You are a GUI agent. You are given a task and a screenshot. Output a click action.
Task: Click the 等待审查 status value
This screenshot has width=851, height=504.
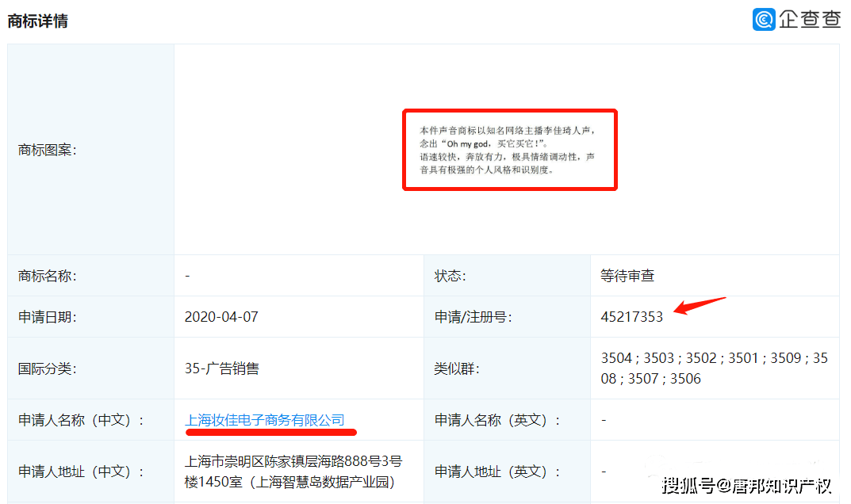(627, 276)
